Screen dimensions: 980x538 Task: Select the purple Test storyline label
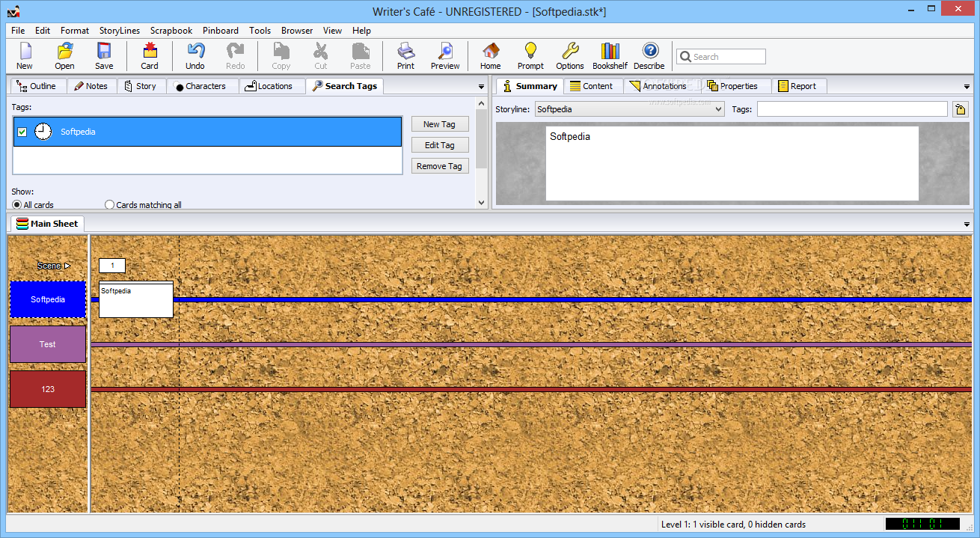click(x=48, y=344)
